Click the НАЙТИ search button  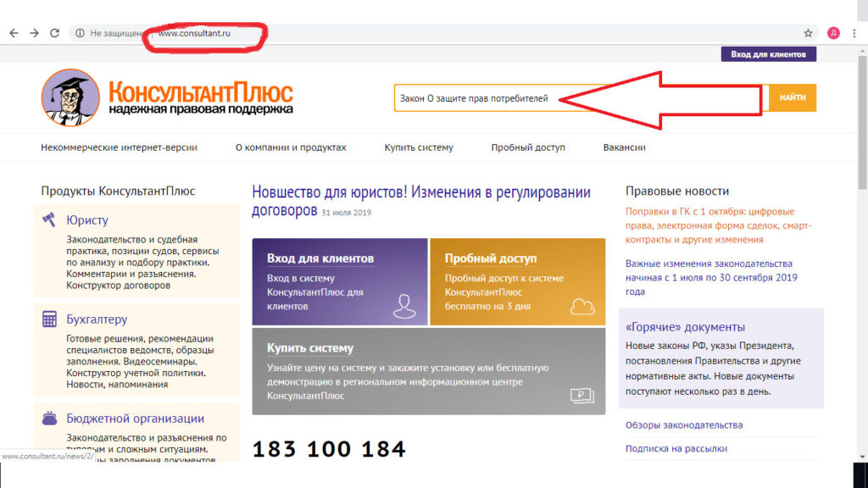tap(793, 98)
